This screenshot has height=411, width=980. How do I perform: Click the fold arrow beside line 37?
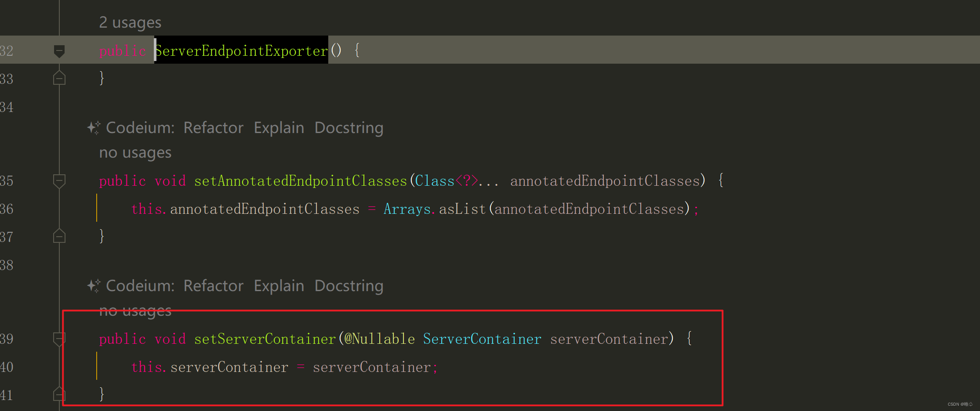coord(59,236)
